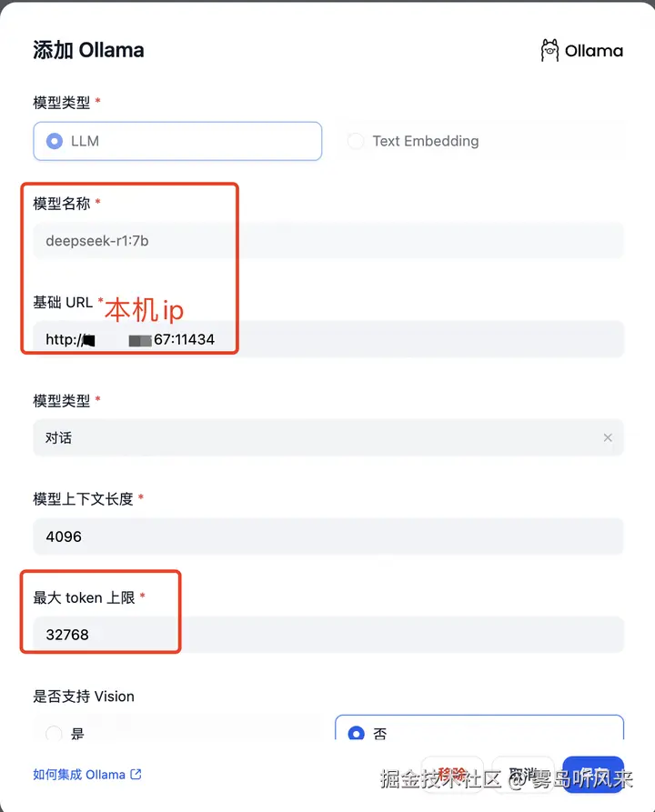Screen dimensions: 655x812
Task: Click the 最大 token 上限 field 32768
Action: [327, 635]
